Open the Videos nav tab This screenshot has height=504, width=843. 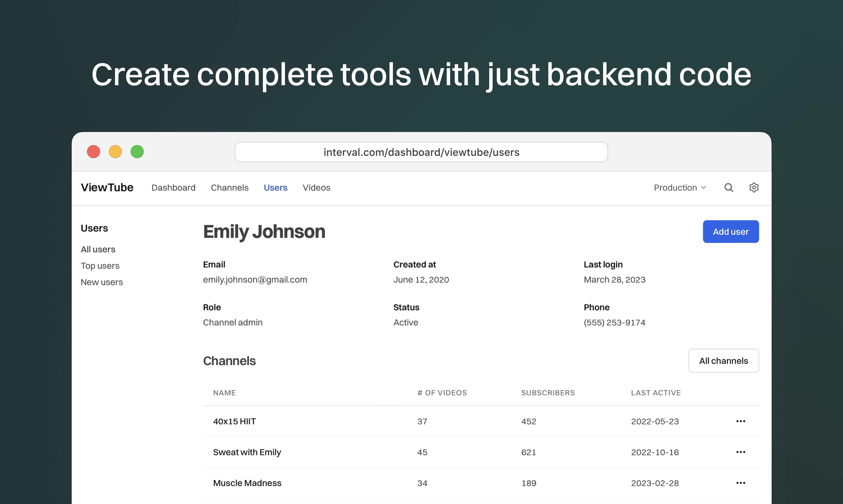pos(316,188)
